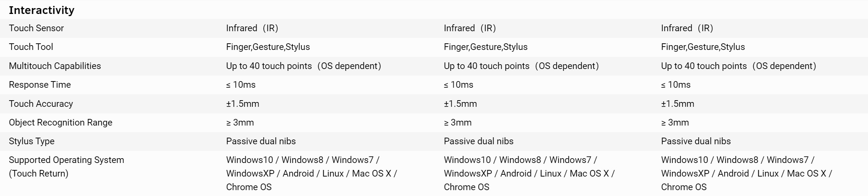This screenshot has height=196, width=868.
Task: Click the Response Time row label
Action: [x=40, y=85]
